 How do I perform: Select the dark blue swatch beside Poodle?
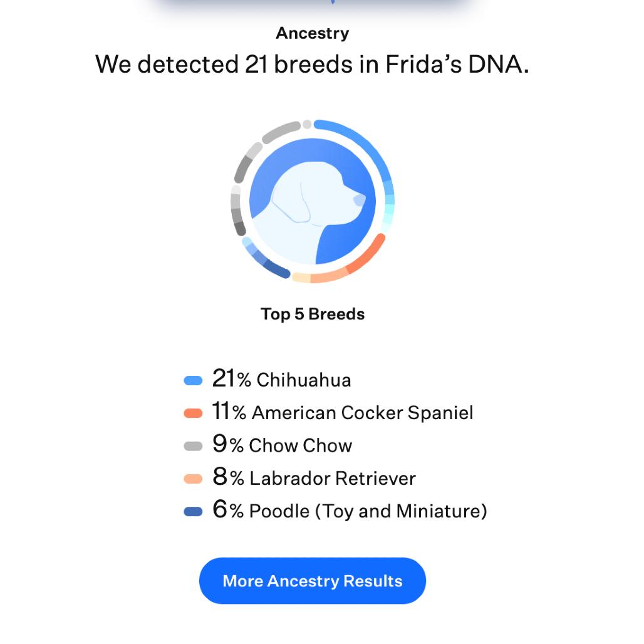pyautogui.click(x=193, y=512)
